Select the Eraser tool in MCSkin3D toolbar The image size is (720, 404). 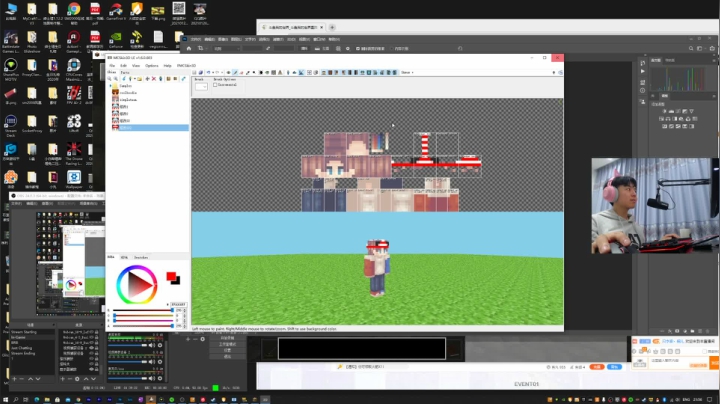[x=242, y=73]
